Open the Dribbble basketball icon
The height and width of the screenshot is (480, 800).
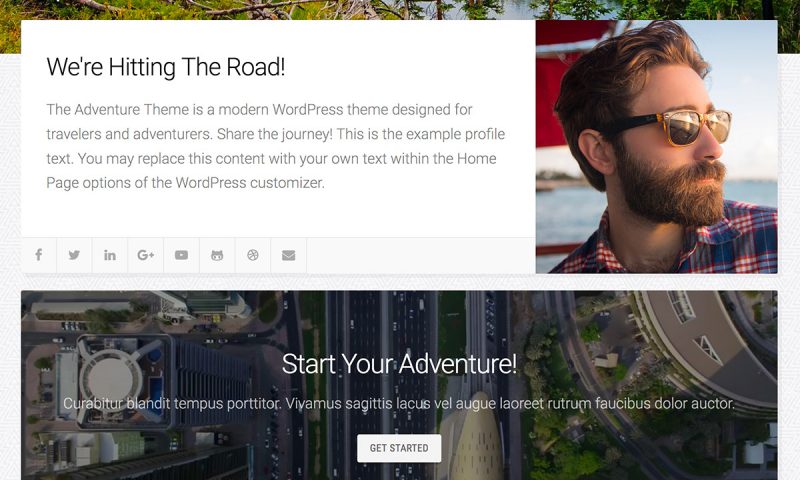point(253,255)
